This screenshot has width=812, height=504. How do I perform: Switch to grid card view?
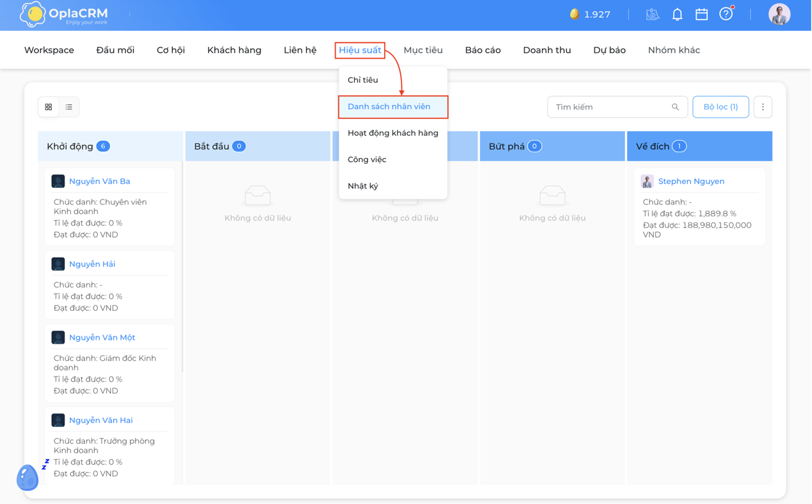tap(48, 107)
